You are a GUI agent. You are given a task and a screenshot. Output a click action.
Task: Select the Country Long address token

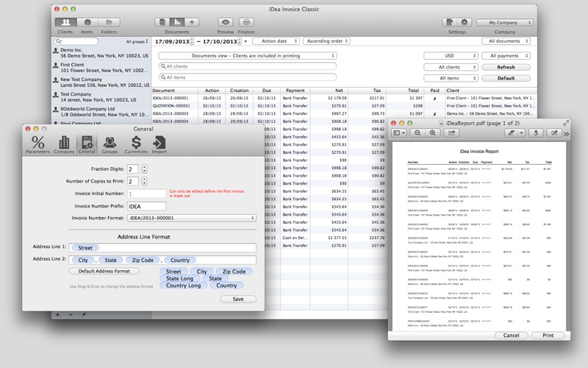pyautogui.click(x=183, y=286)
